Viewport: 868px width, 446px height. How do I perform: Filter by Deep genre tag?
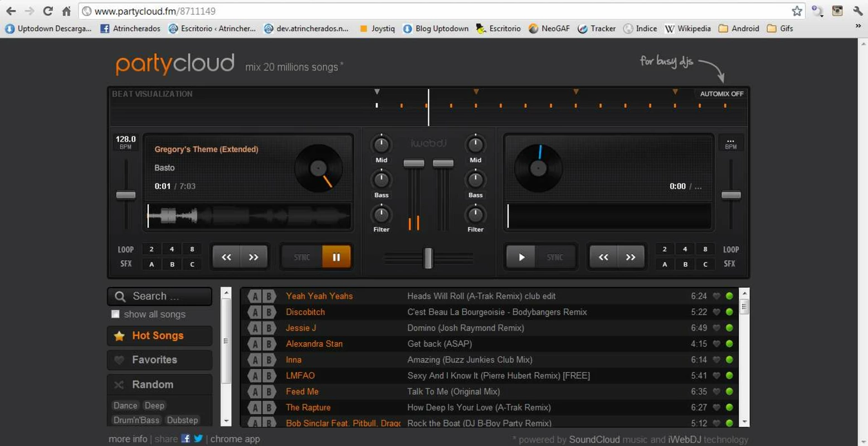point(154,405)
